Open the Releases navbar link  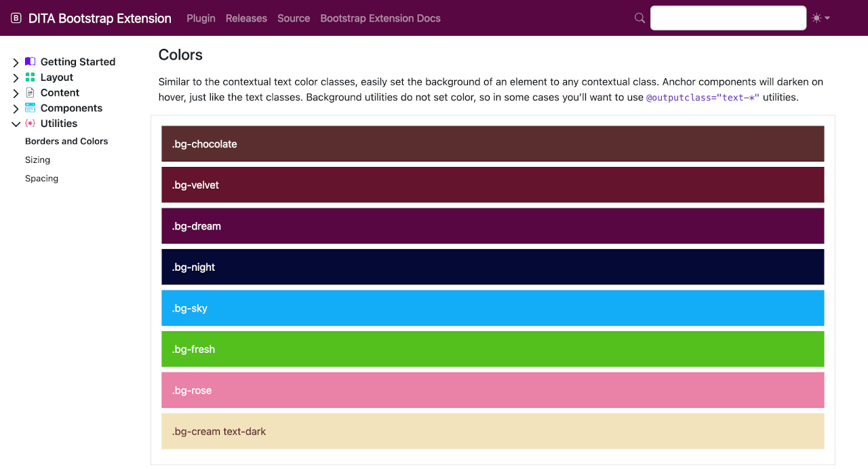click(x=246, y=18)
